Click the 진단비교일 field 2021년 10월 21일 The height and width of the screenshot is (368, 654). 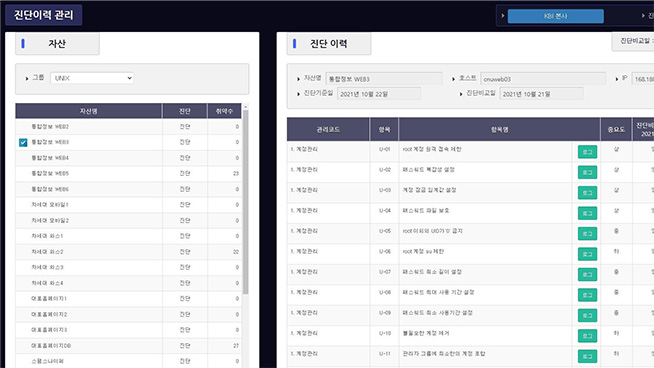[x=541, y=94]
